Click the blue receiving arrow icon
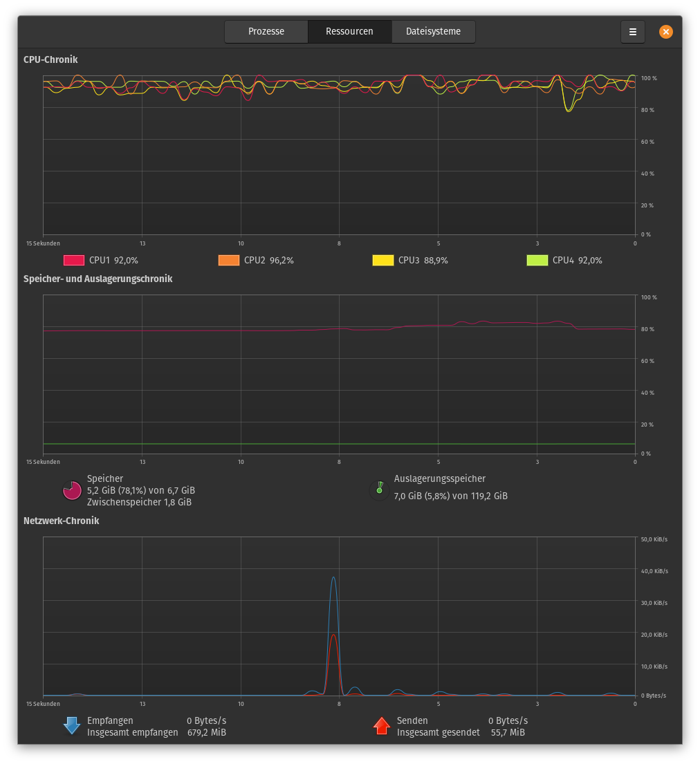 [x=72, y=725]
